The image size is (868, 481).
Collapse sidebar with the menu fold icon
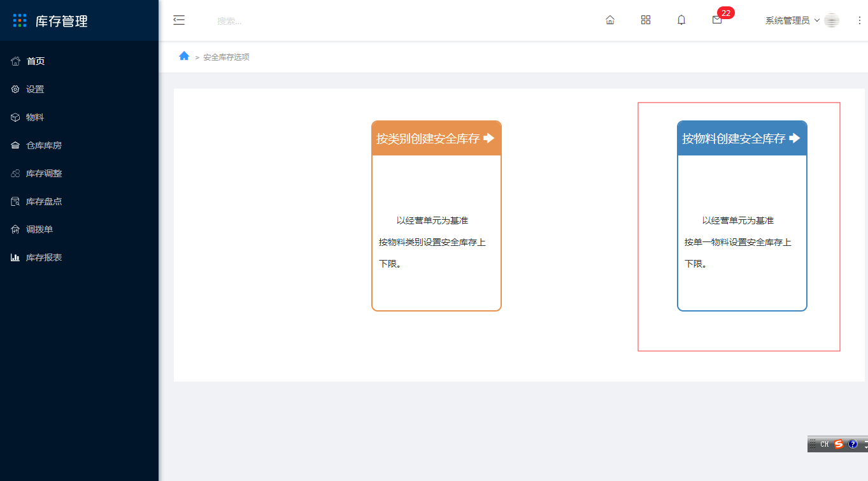click(x=179, y=20)
